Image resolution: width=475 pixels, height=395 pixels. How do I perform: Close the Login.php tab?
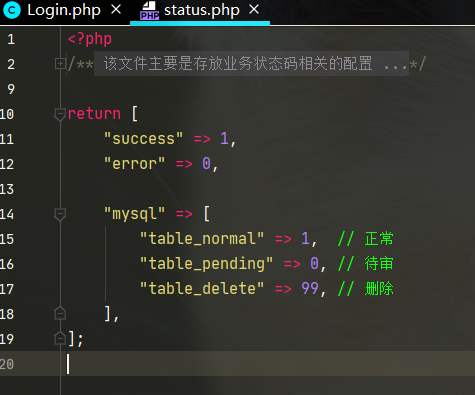116,10
